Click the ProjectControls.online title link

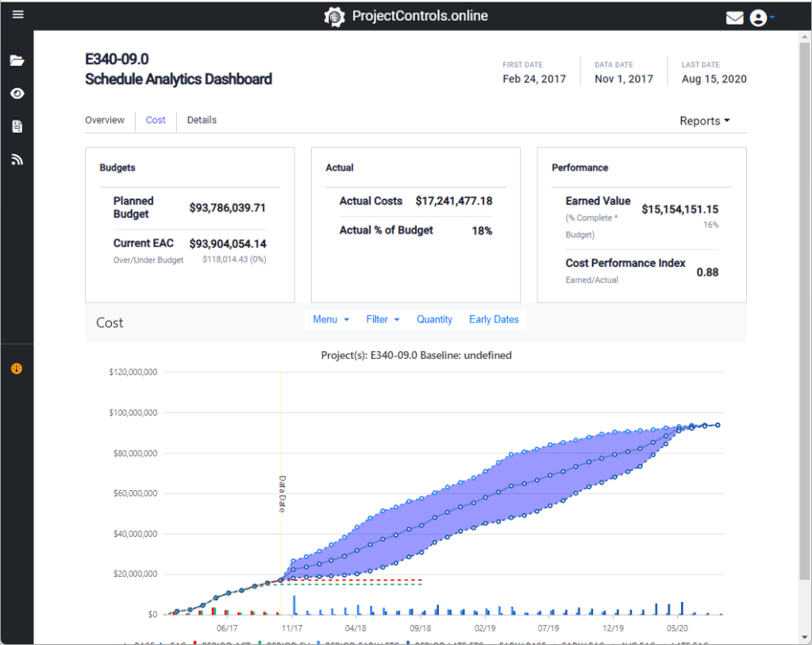point(420,16)
